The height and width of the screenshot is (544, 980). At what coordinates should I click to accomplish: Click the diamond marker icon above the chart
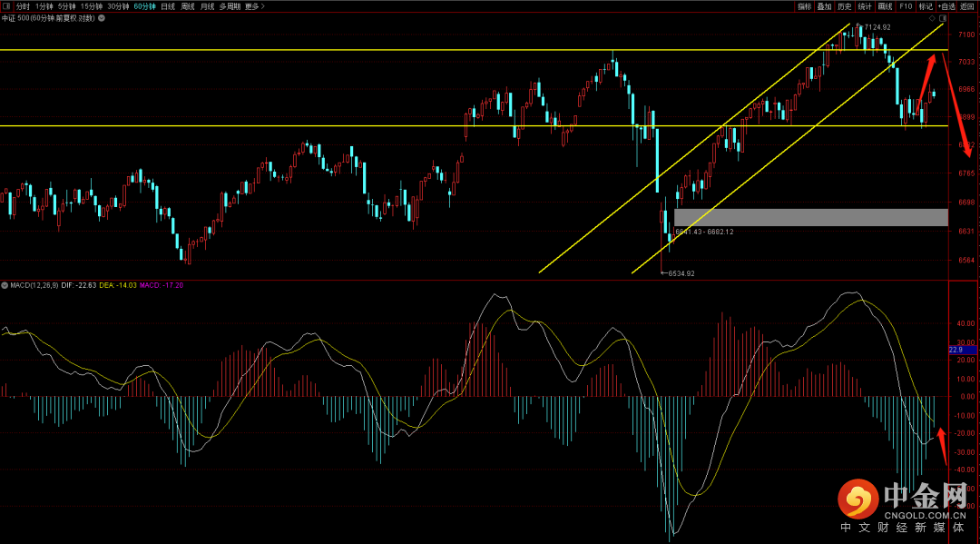click(932, 18)
